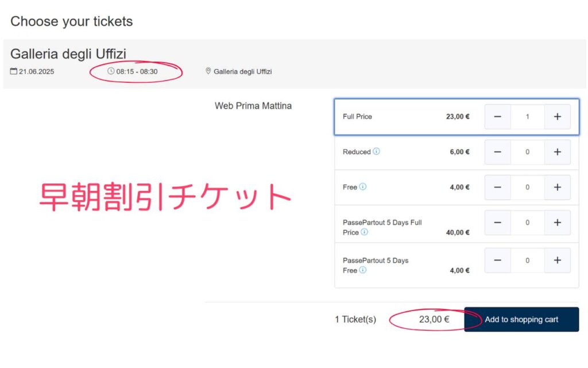
Task: Decrease PassePartout 5 Days Free quantity
Action: (498, 260)
